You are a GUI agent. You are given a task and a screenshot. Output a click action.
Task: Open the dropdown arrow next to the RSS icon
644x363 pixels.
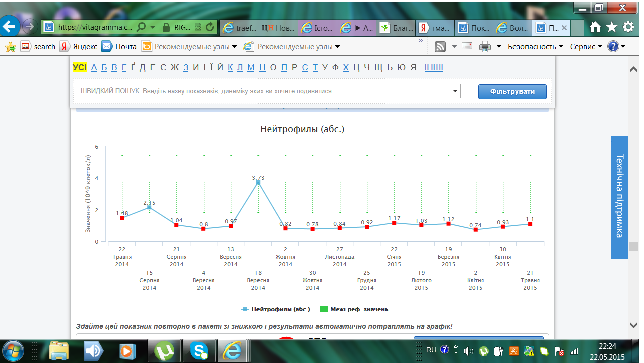(x=454, y=47)
